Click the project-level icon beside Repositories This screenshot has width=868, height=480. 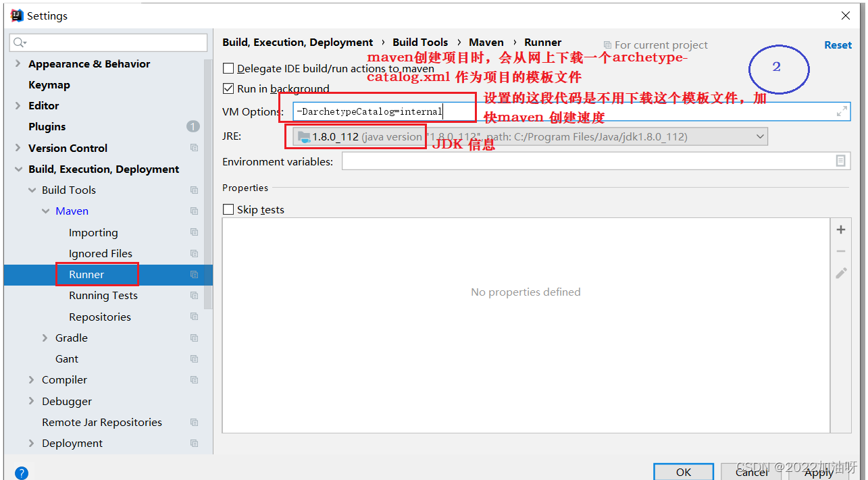tap(195, 317)
